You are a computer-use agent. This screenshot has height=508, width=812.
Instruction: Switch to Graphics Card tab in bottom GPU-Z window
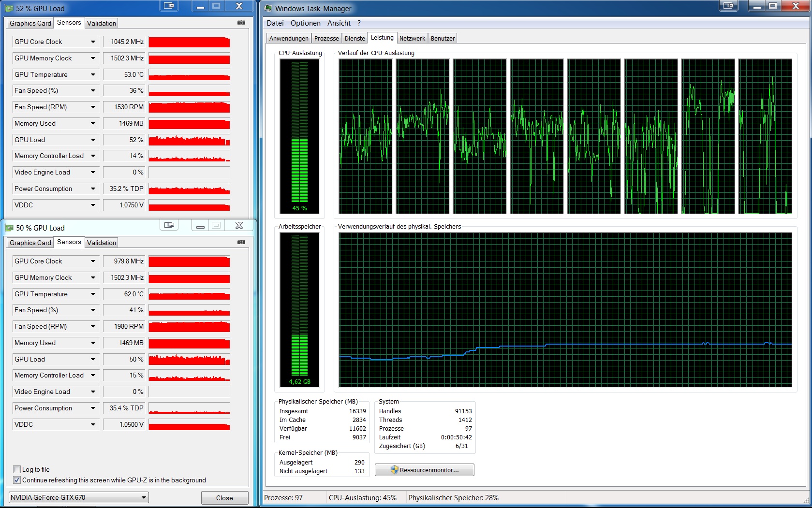[x=30, y=243]
